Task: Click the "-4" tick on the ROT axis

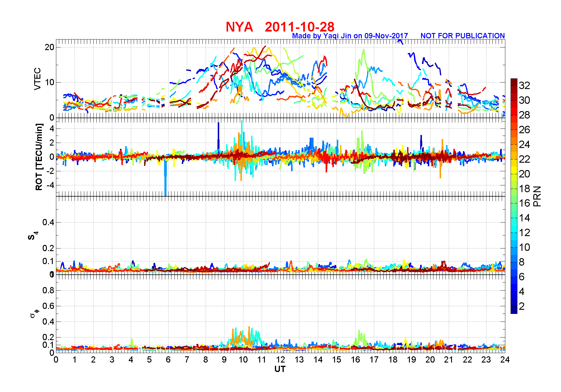Action: [x=50, y=185]
